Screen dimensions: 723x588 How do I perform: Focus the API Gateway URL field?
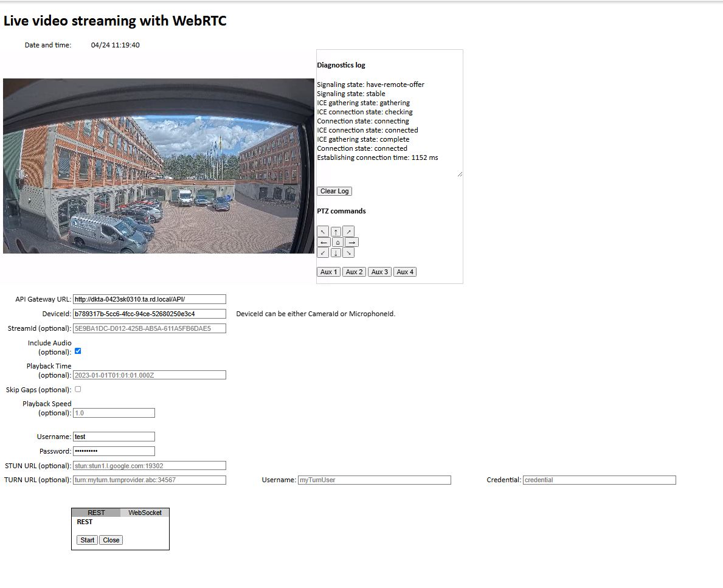pyautogui.click(x=150, y=299)
